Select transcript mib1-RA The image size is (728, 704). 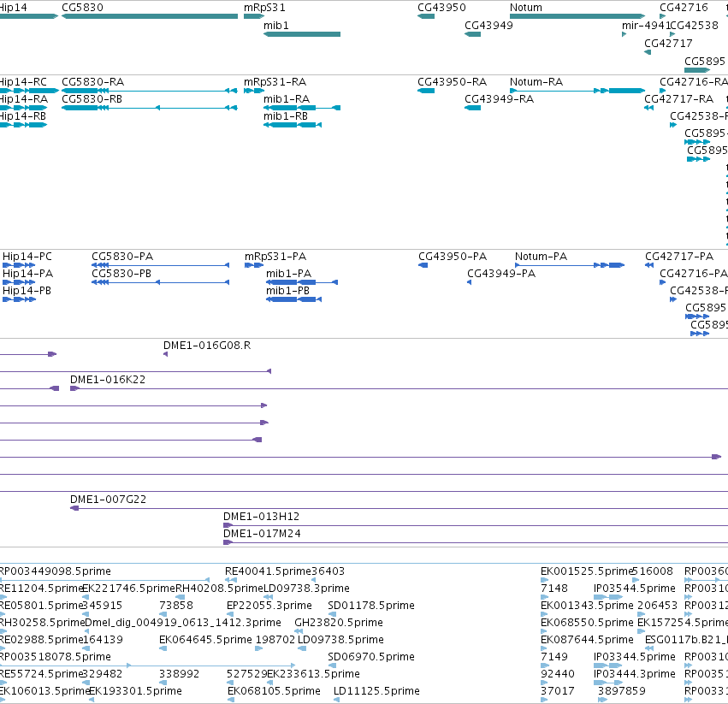pos(302,108)
